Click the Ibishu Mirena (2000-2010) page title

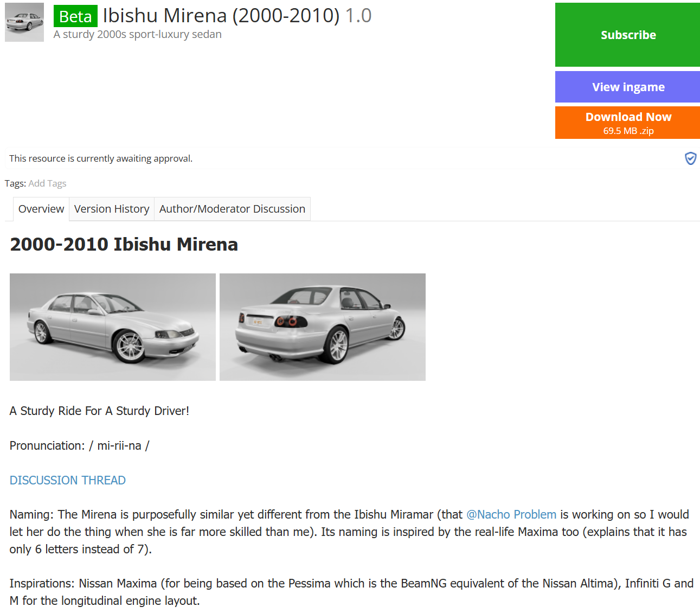(x=221, y=16)
